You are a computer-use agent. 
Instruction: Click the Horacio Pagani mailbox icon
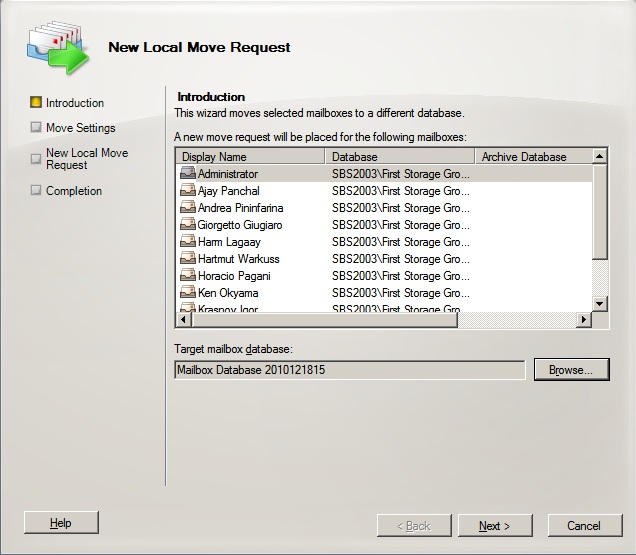click(x=188, y=276)
